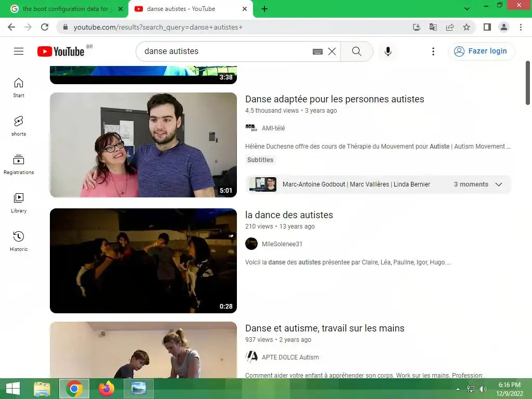Click the Marc-Antoine Godbout moments label
Viewport: 532px width, 399px height.
356,184
